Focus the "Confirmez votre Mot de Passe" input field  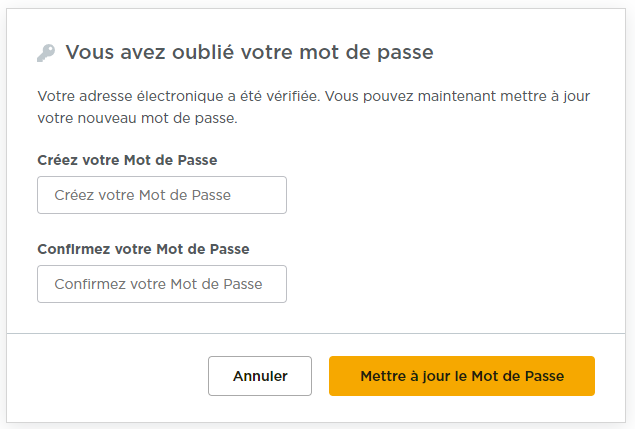pyautogui.click(x=162, y=284)
